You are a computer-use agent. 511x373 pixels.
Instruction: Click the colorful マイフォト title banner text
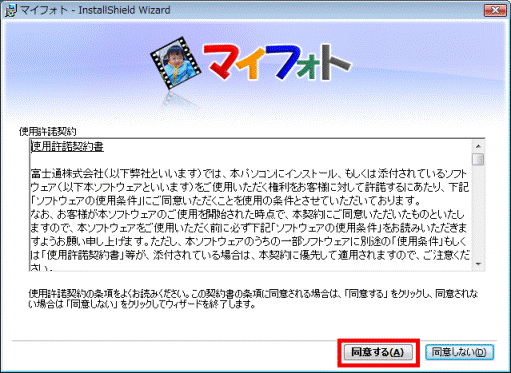point(277,63)
